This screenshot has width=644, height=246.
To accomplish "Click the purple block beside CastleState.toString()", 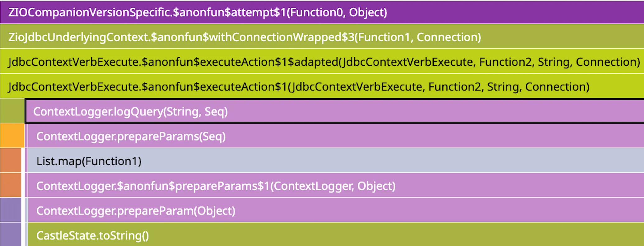I will [11, 234].
